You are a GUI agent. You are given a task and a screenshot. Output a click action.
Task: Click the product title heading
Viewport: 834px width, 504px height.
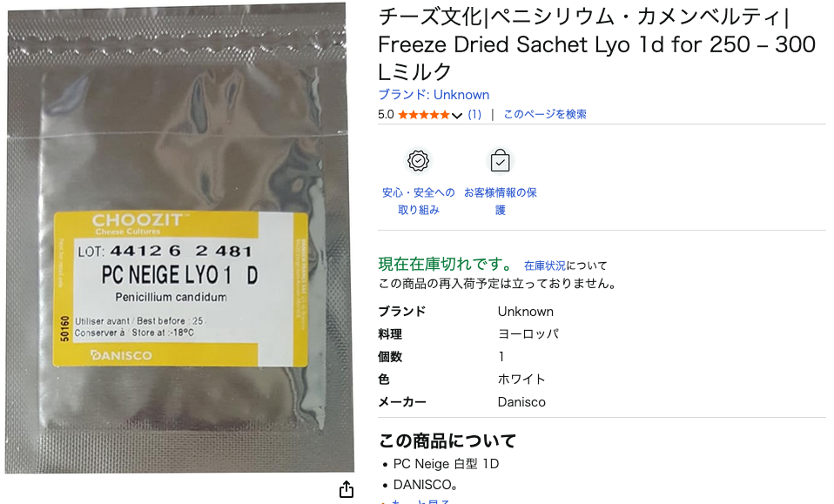(597, 44)
